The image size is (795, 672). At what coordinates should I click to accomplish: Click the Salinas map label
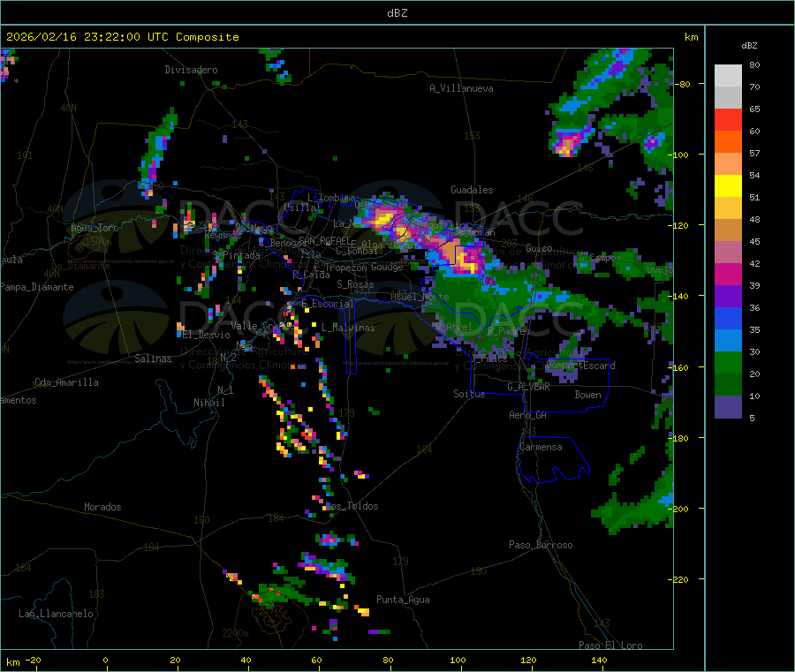click(153, 359)
